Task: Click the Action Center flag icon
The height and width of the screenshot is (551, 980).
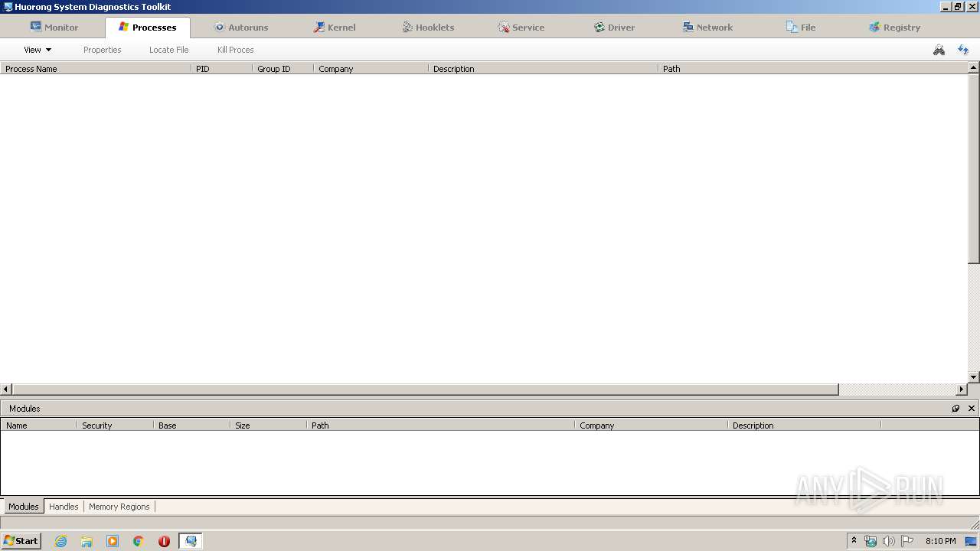Action: tap(907, 541)
